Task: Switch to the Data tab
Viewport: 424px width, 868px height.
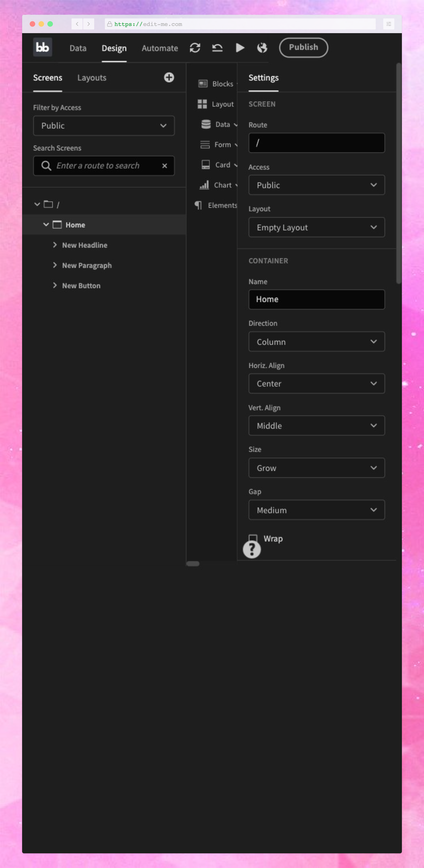Action: (78, 48)
